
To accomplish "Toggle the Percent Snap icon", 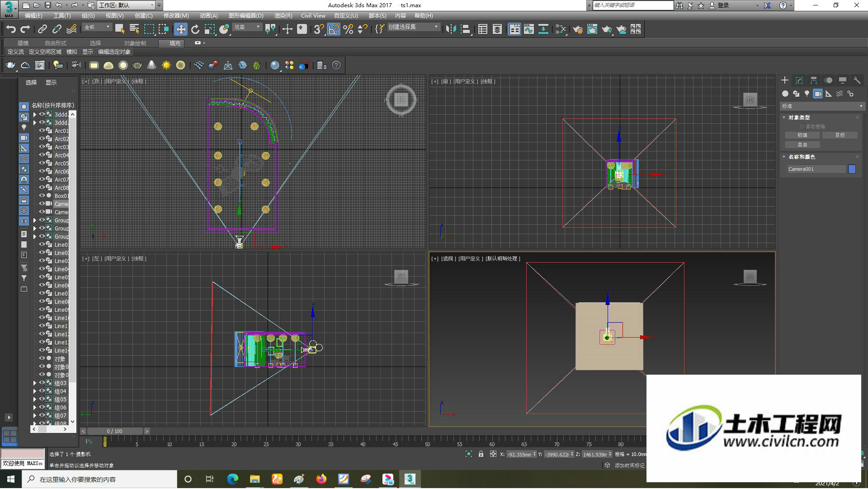I will pos(348,29).
